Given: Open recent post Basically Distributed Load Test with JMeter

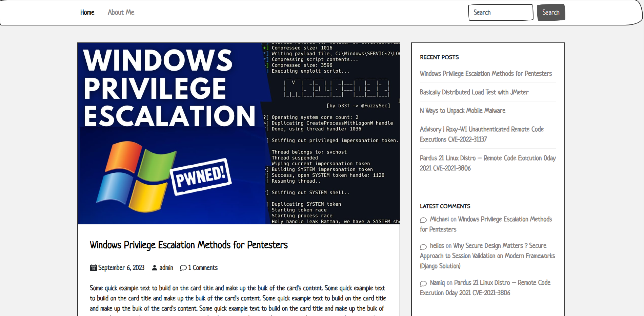Looking at the screenshot, I should (474, 92).
